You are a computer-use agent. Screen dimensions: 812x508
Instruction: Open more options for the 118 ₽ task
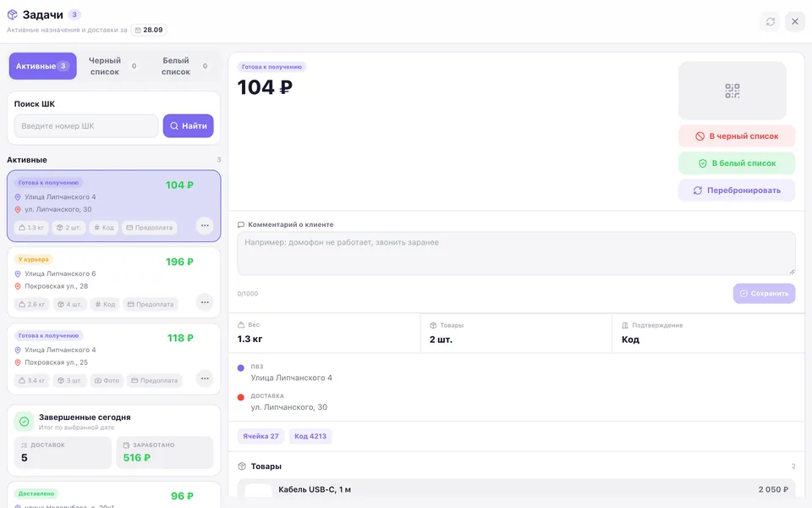(x=205, y=378)
